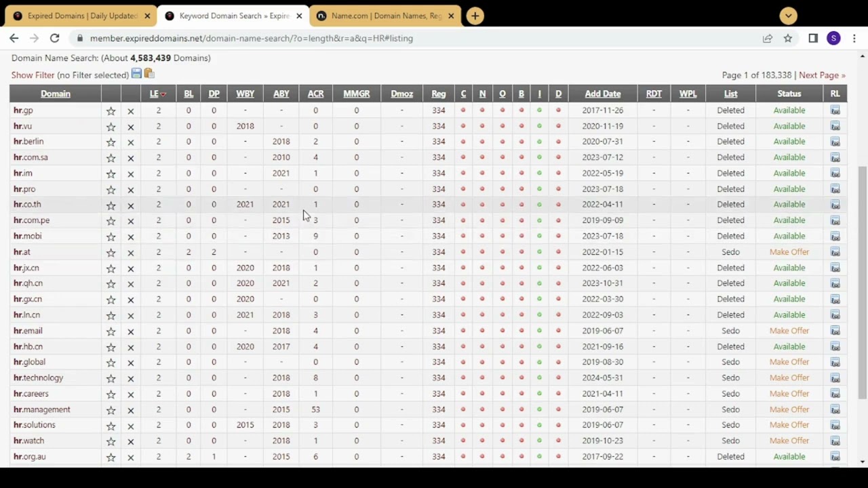Switch to Expired Domains Daily Updated tab
Screen dimensions: 868x488
pyautogui.click(x=81, y=16)
